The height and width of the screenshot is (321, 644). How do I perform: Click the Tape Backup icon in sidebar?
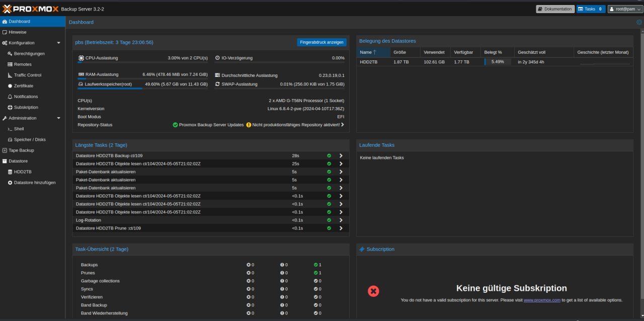click(x=5, y=150)
